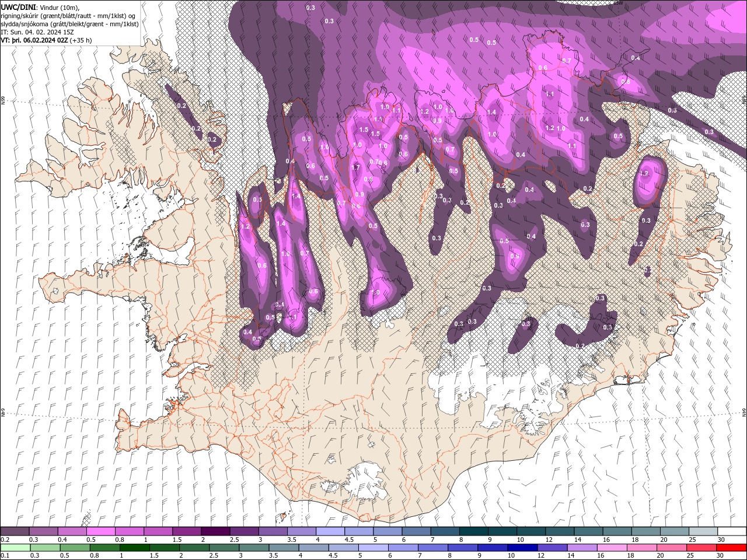Pick the 0.5–0.8 bright pink swatch, upper legend
Image resolution: width=747 pixels, height=560 pixels.
(x=100, y=531)
